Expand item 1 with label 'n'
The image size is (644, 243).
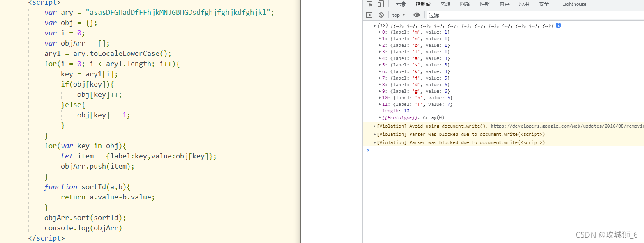380,39
